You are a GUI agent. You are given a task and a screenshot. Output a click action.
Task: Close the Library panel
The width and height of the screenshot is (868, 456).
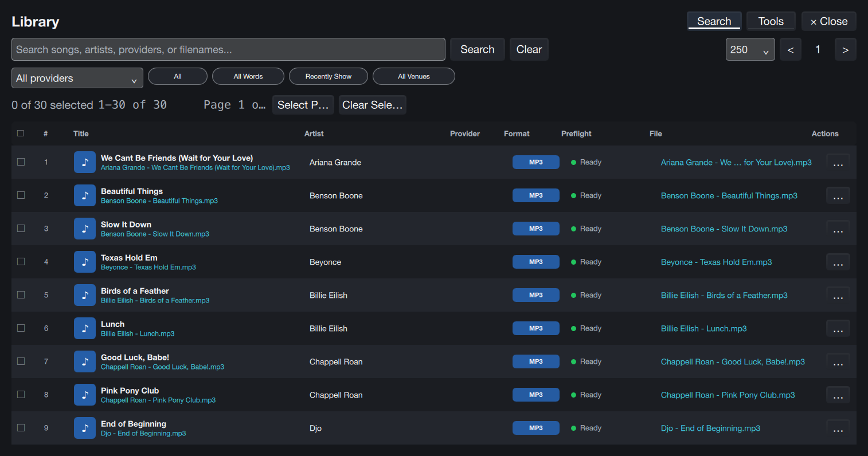tap(829, 21)
